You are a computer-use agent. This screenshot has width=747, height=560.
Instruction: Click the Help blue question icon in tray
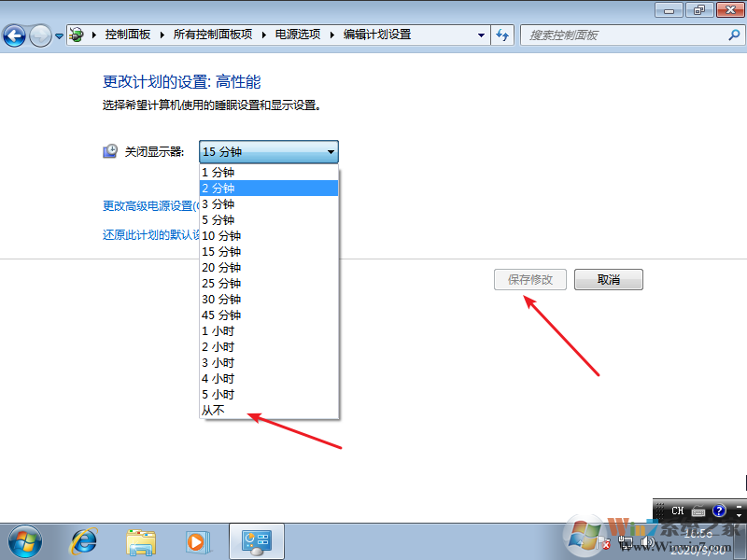pyautogui.click(x=718, y=511)
